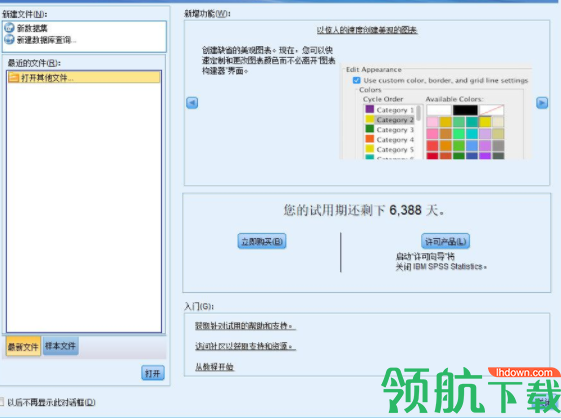Image resolution: width=561 pixels, height=420 pixels.
Task: Open second community link under 入门 section
Action: tap(245, 346)
